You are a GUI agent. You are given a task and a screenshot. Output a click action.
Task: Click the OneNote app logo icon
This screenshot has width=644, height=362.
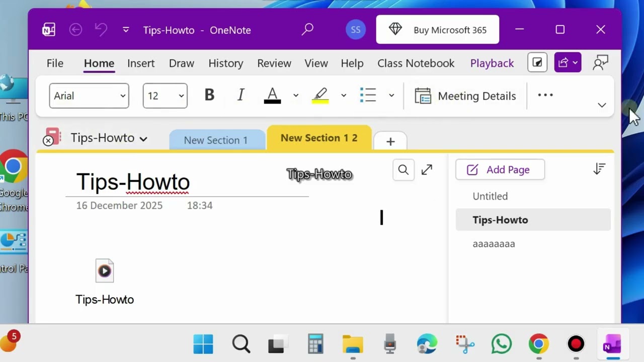49,30
